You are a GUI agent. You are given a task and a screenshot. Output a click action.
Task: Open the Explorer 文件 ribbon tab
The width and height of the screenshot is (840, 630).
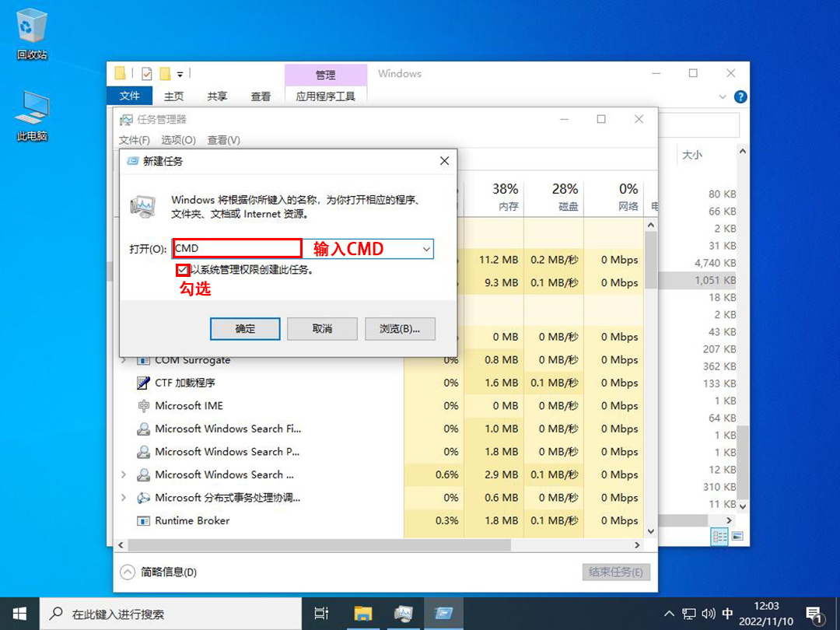[130, 96]
